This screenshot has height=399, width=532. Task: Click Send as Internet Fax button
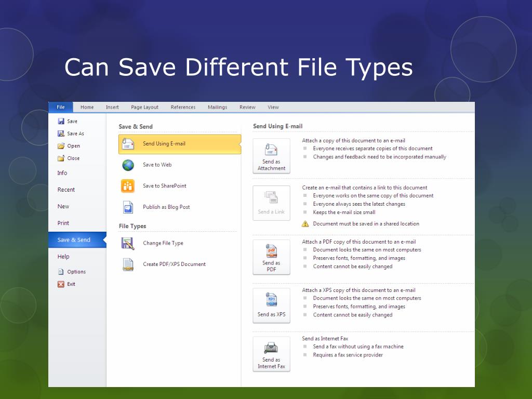pos(271,354)
